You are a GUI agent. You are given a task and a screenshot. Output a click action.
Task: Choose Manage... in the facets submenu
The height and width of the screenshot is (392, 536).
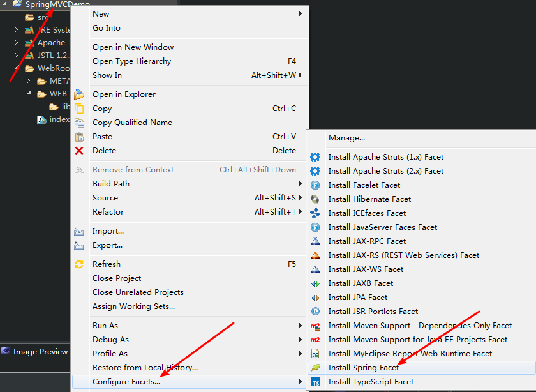(x=346, y=137)
